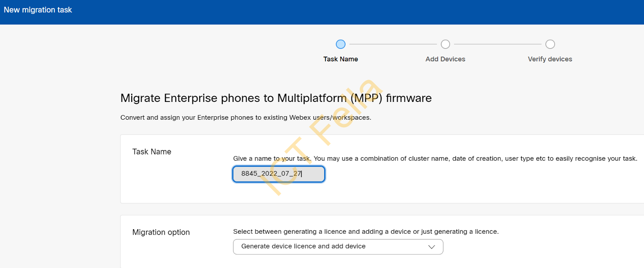644x268 pixels.
Task: Click the heading 'Migrate Enterprise phones to Multiplatform (MPP) firmware'
Action: [x=276, y=98]
